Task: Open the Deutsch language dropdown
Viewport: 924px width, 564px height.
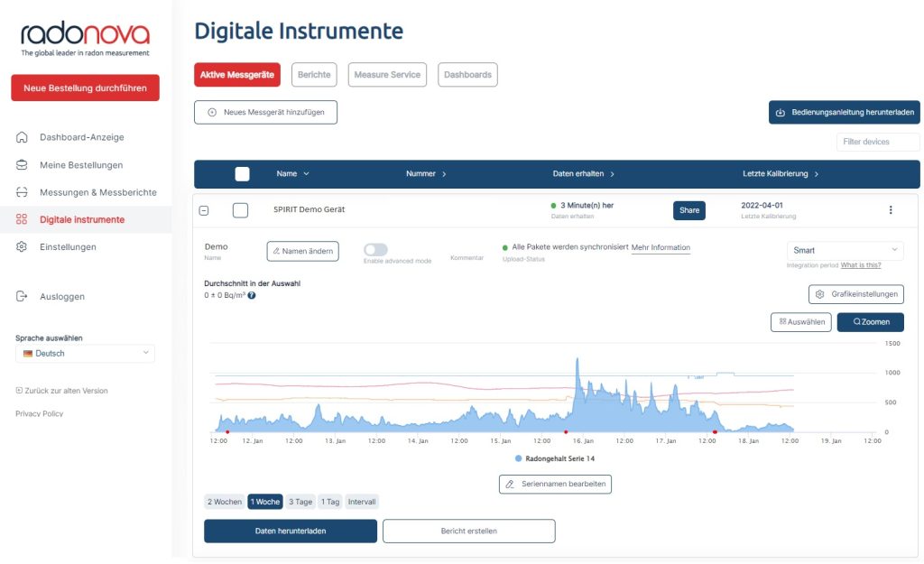Action: pos(85,354)
